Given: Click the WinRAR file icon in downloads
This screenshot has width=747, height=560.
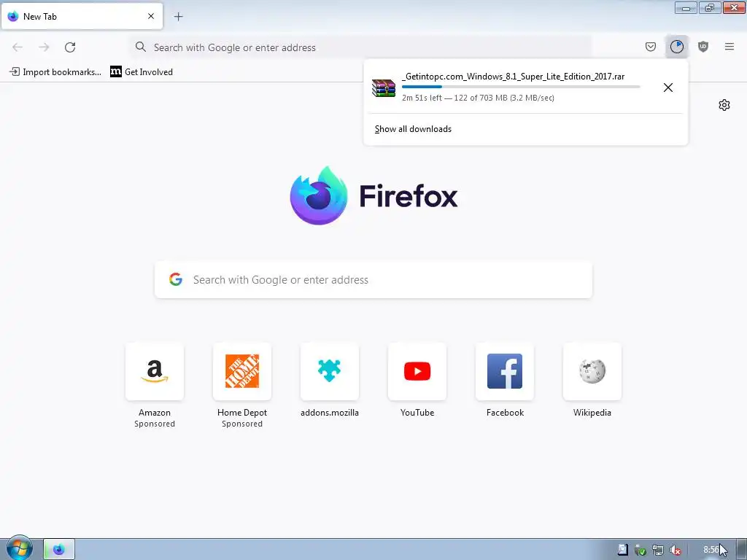Looking at the screenshot, I should [384, 88].
